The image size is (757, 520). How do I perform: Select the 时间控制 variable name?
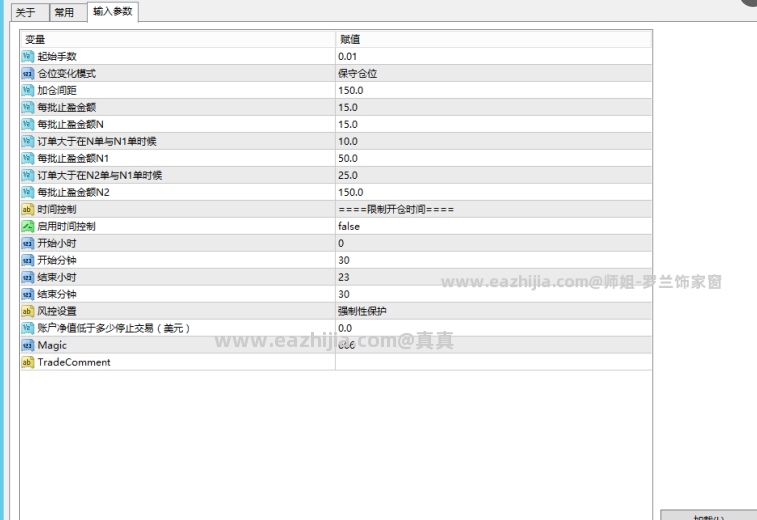pos(57,210)
